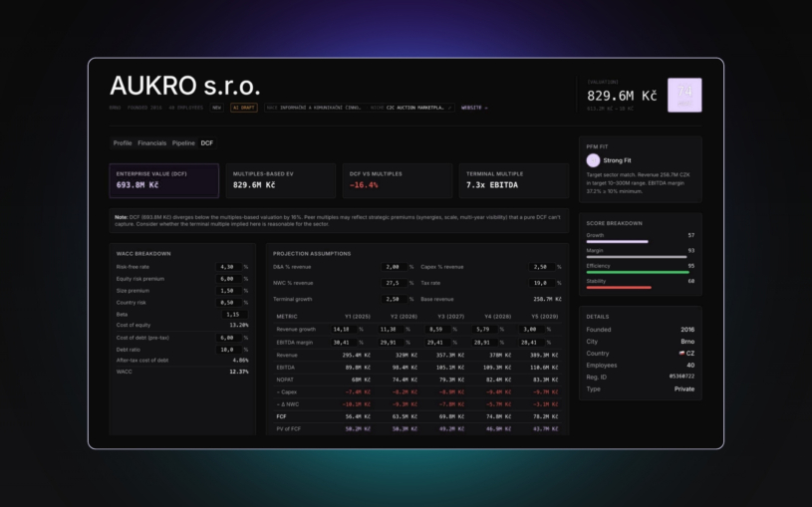This screenshot has height=507, width=812.
Task: Edit the NWC % revenue field
Action: pyautogui.click(x=395, y=283)
